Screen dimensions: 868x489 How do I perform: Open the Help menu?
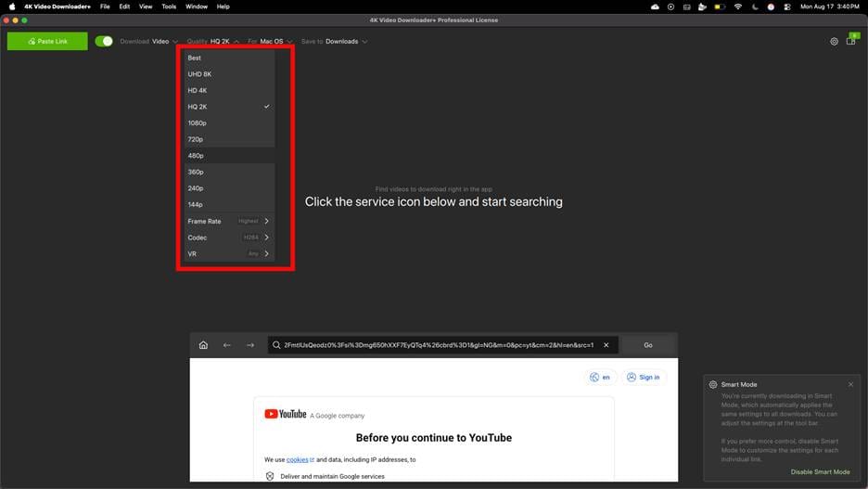click(x=223, y=6)
